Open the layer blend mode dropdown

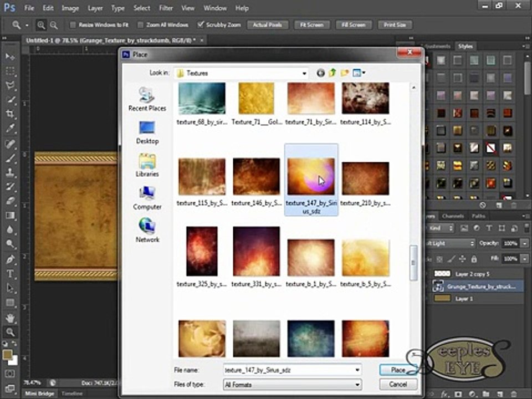pos(450,243)
